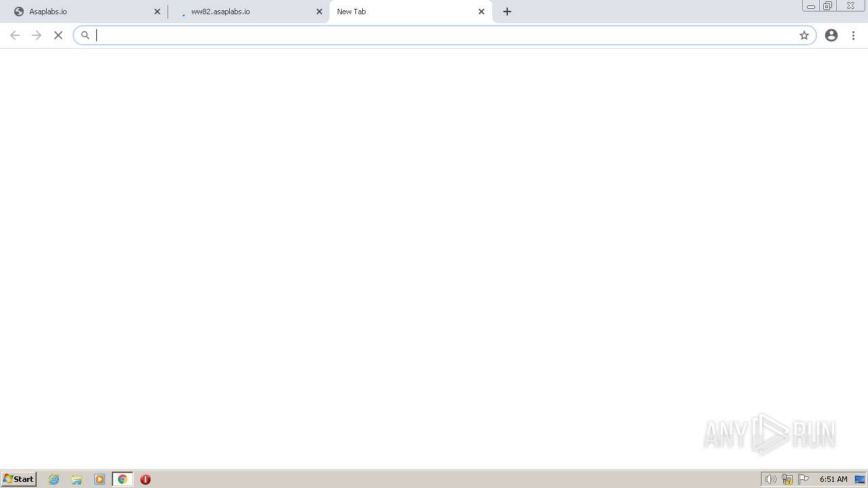This screenshot has height=488, width=868.
Task: Open the network tray icon
Action: pos(787,479)
